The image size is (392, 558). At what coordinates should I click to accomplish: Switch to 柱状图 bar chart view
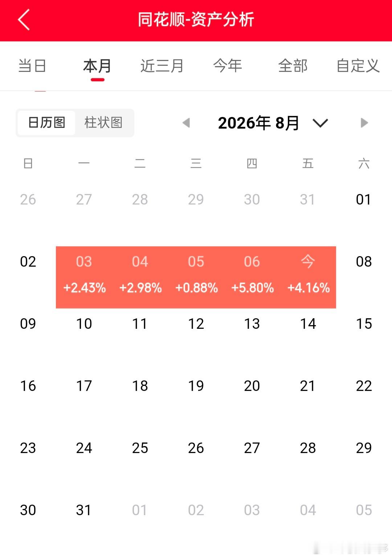coord(104,123)
